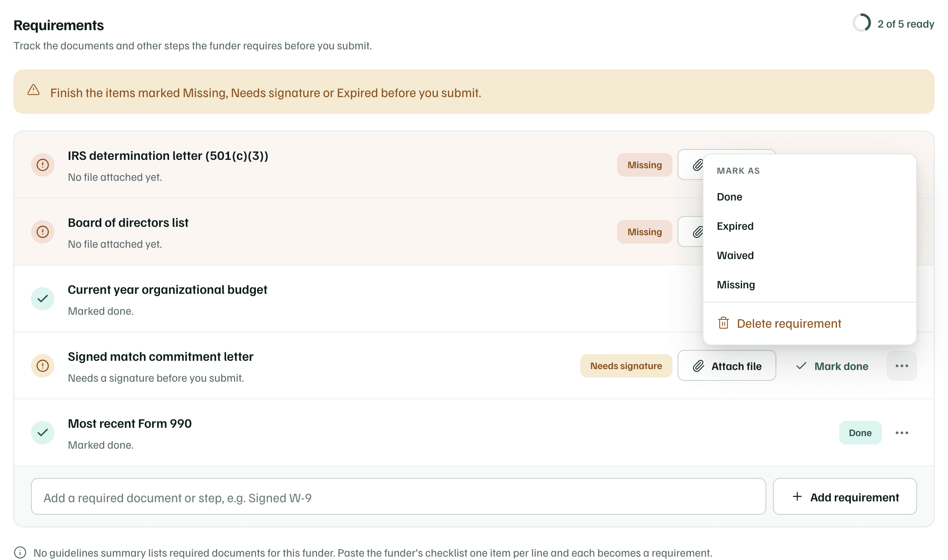Click the Missing badge on IRS determination letter
The height and width of the screenshot is (560, 948).
point(645,165)
